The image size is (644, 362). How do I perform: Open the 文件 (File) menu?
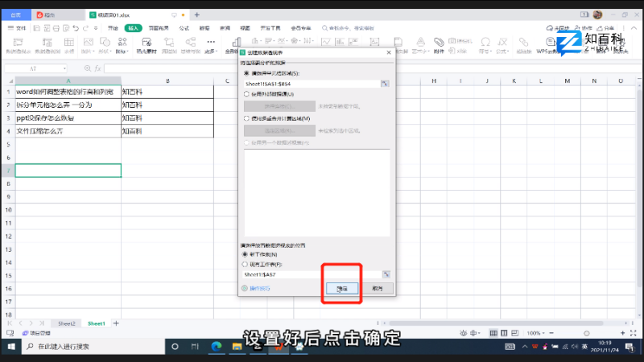pyautogui.click(x=19, y=27)
